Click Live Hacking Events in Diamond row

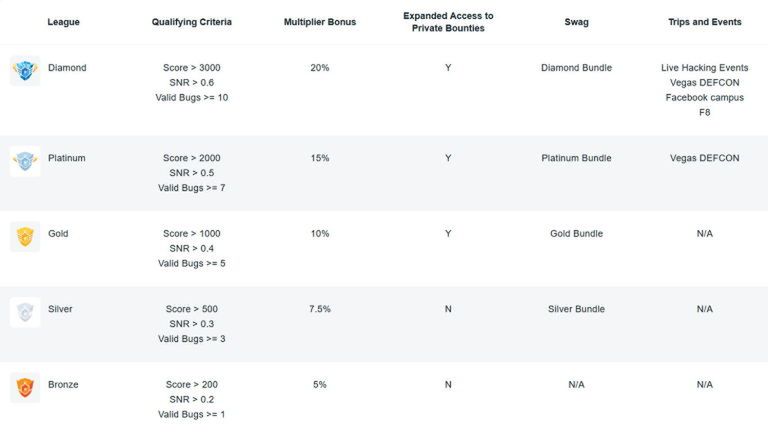(704, 68)
